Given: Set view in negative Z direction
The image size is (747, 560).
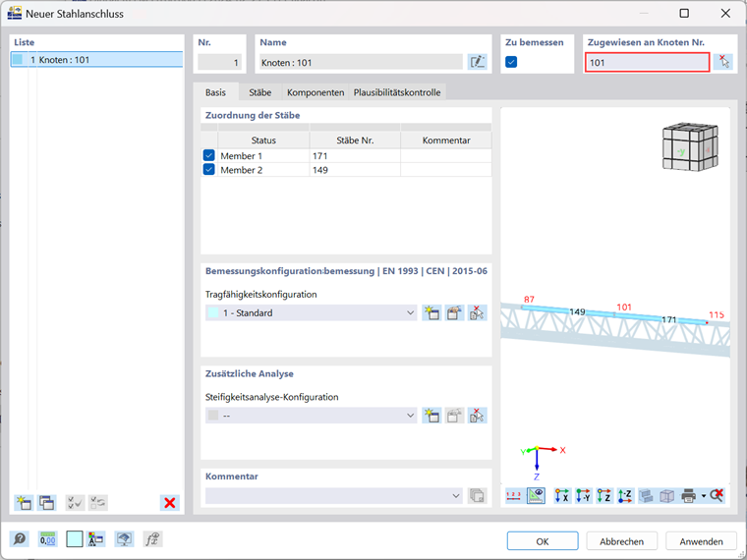Looking at the screenshot, I should point(625,496).
